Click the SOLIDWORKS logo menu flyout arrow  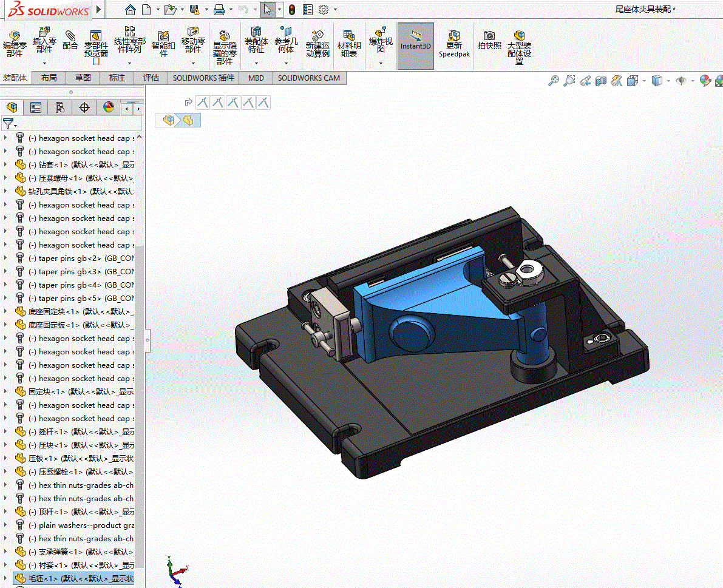[98, 9]
